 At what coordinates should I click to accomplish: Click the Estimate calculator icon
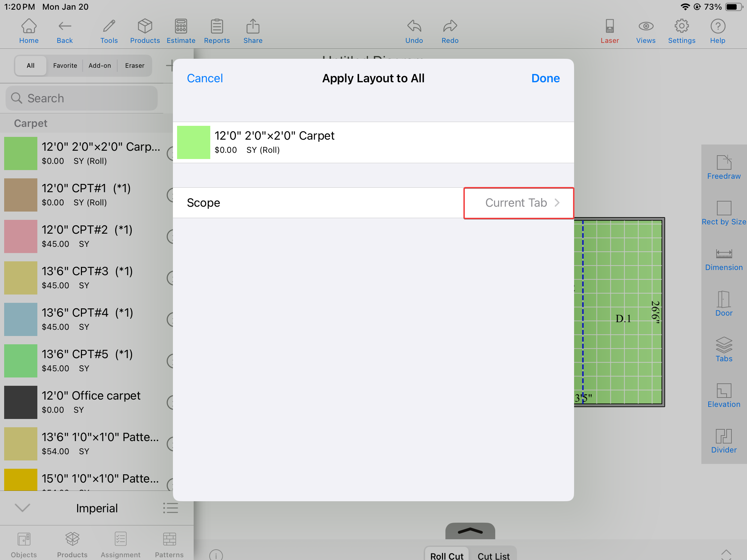[x=181, y=31]
